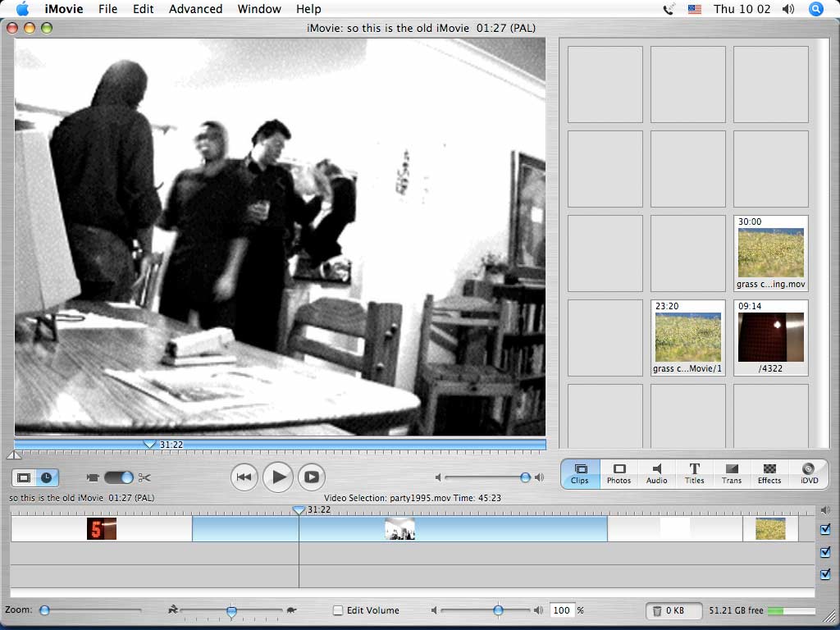Image resolution: width=840 pixels, height=630 pixels.
Task: Select the party clip in timeline
Action: tap(399, 529)
